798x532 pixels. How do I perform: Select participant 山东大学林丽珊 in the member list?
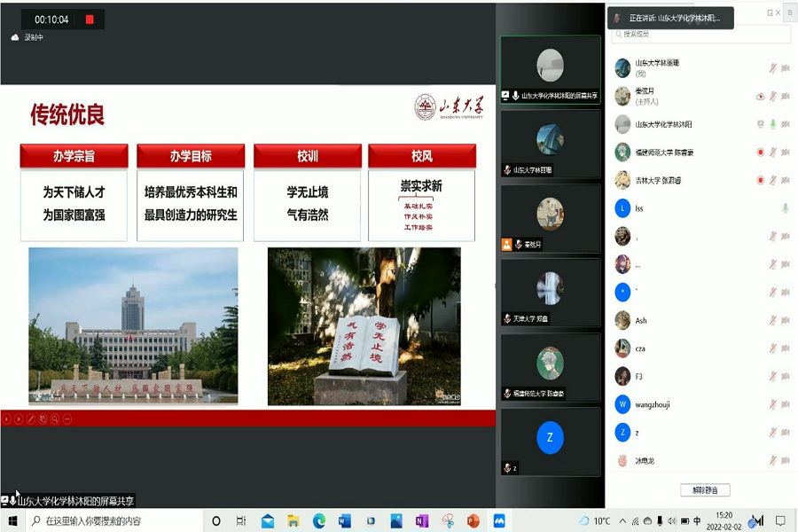702,67
